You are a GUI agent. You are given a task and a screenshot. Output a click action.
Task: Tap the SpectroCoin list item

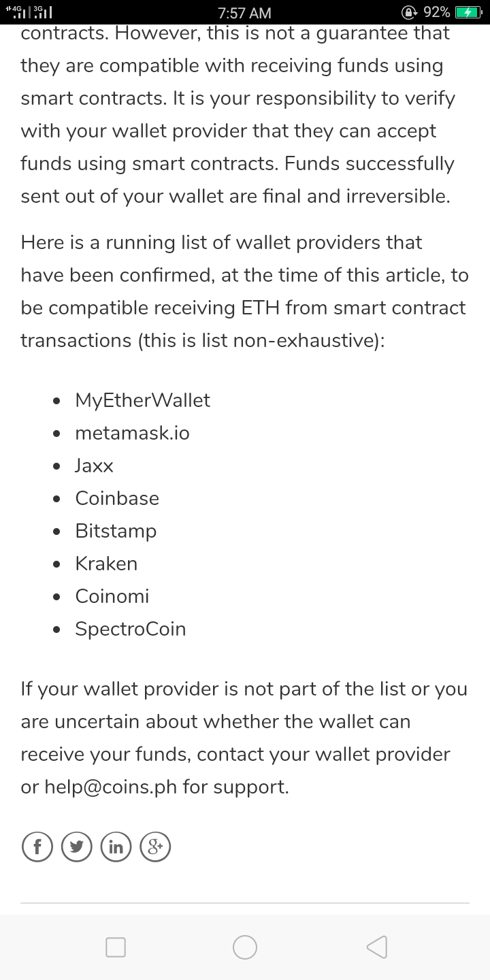tap(131, 629)
